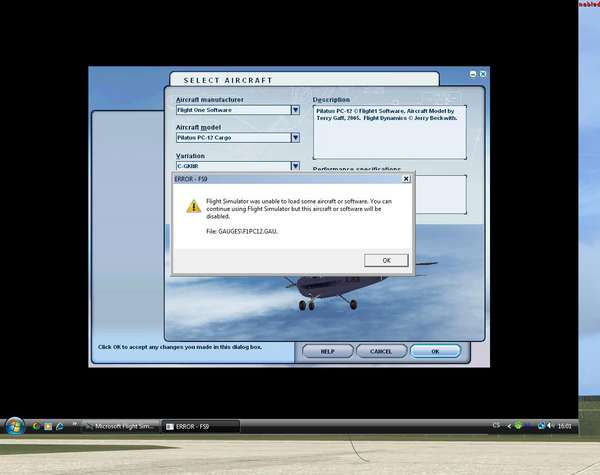Click the taskbar clock showing 16:01

pos(564,426)
